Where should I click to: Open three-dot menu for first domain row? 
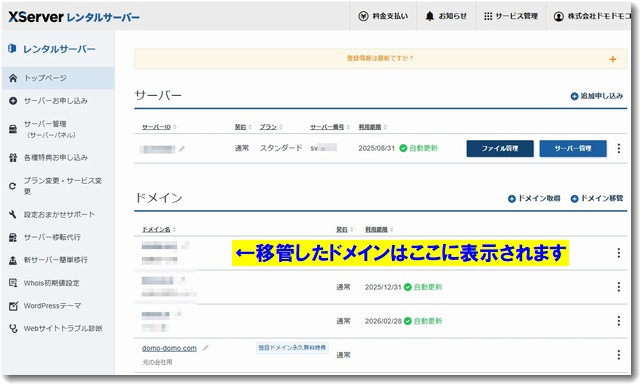619,253
